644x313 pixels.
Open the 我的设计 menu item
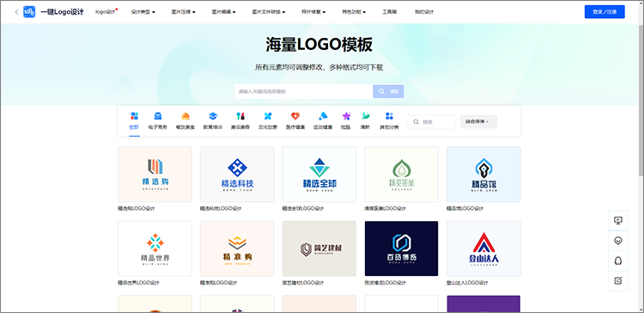pos(424,12)
